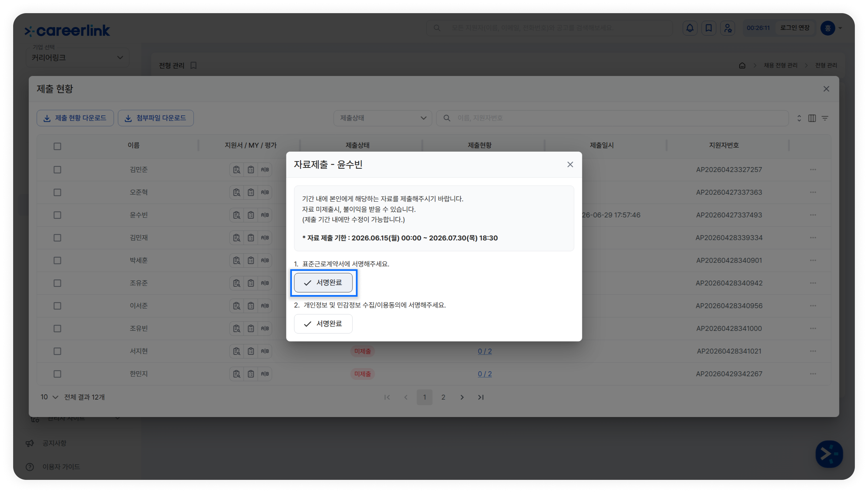Check the box for 이서준
Image resolution: width=868 pixels, height=493 pixels.
[x=57, y=306]
